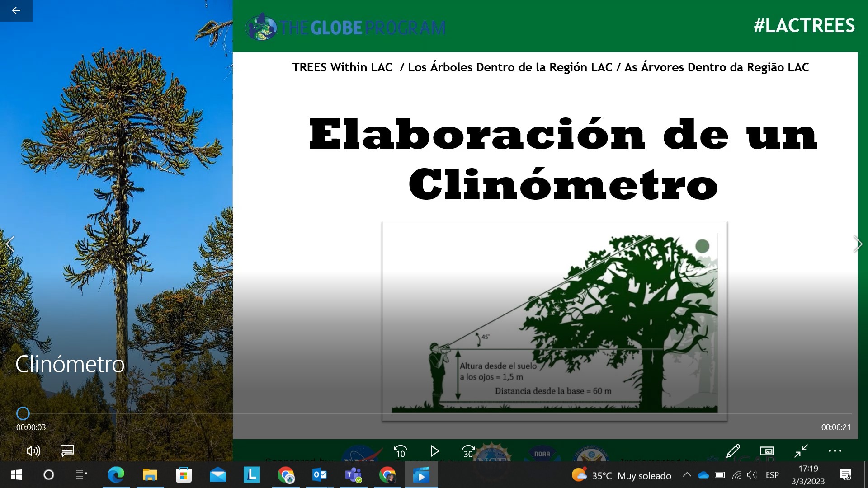Click the video seek bar handle
The image size is (868, 488).
click(x=23, y=413)
